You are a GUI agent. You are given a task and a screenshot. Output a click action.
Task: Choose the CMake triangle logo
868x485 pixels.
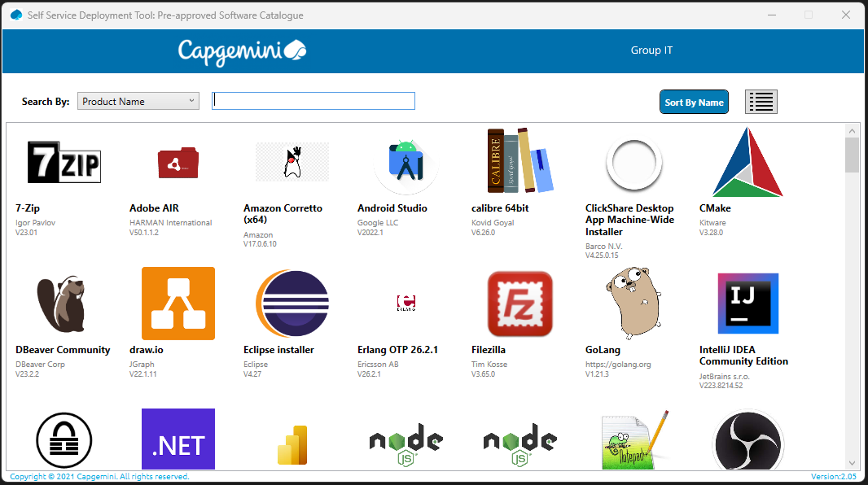pyautogui.click(x=747, y=163)
